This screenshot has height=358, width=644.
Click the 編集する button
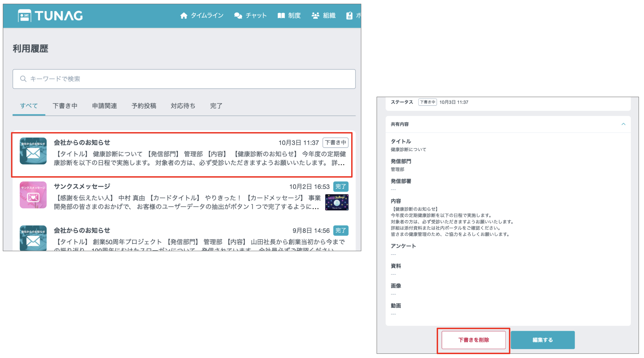[543, 340]
